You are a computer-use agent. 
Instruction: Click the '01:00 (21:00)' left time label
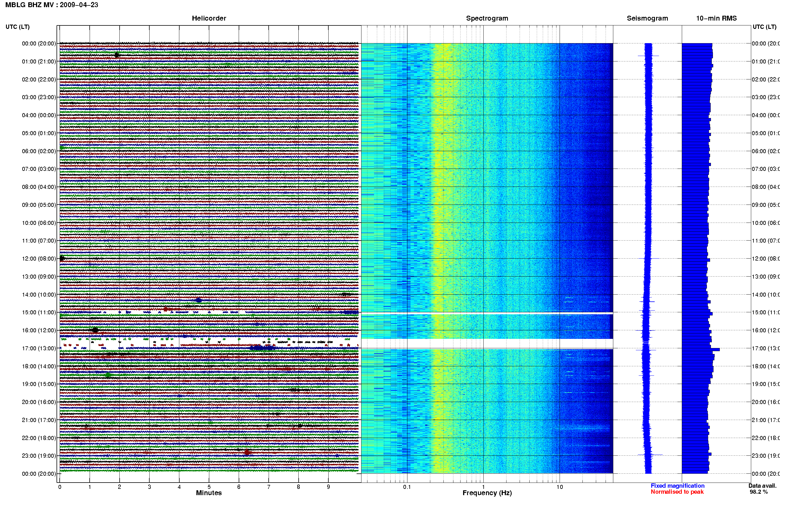[39, 61]
